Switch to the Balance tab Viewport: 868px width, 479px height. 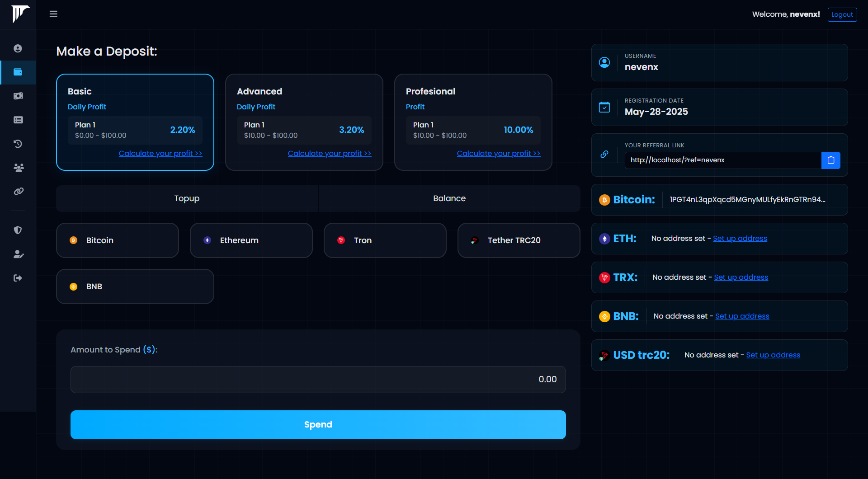449,198
